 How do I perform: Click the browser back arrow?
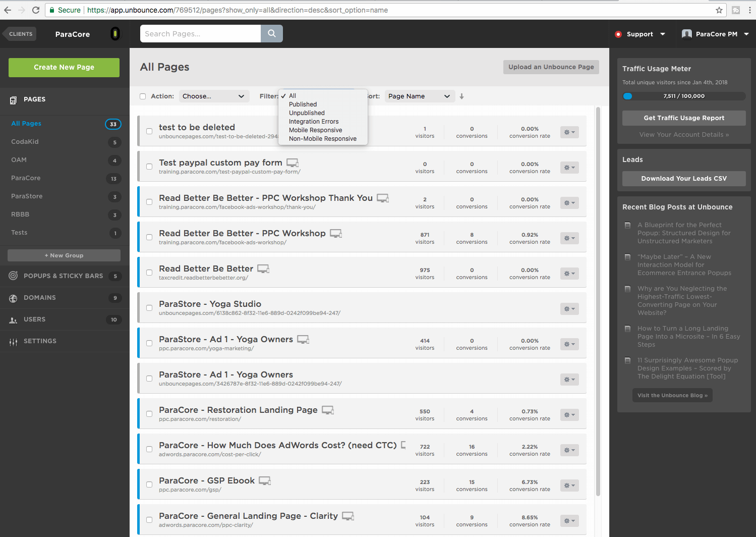(8, 10)
